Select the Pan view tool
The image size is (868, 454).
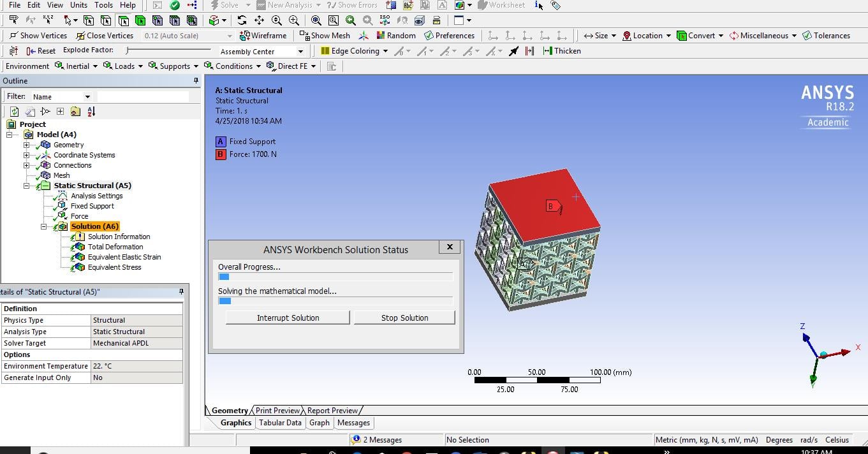(259, 20)
